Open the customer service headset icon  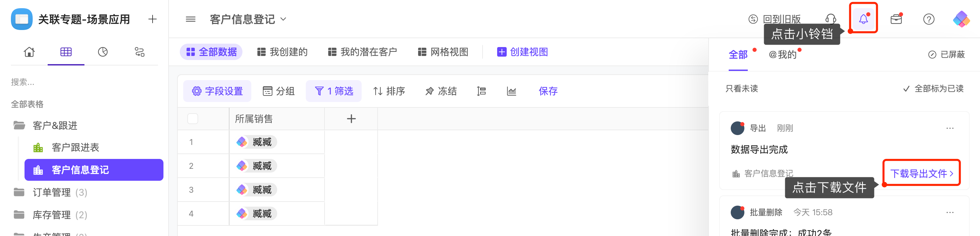[831, 18]
